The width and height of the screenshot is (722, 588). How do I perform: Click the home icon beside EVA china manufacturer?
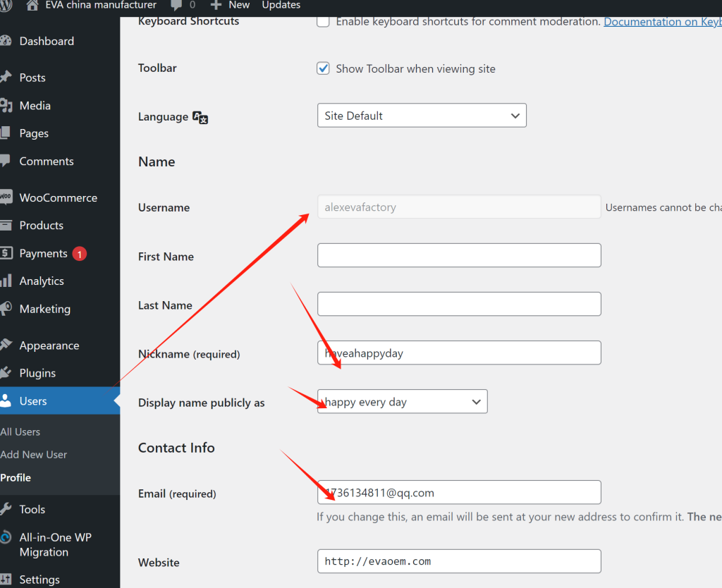point(32,5)
